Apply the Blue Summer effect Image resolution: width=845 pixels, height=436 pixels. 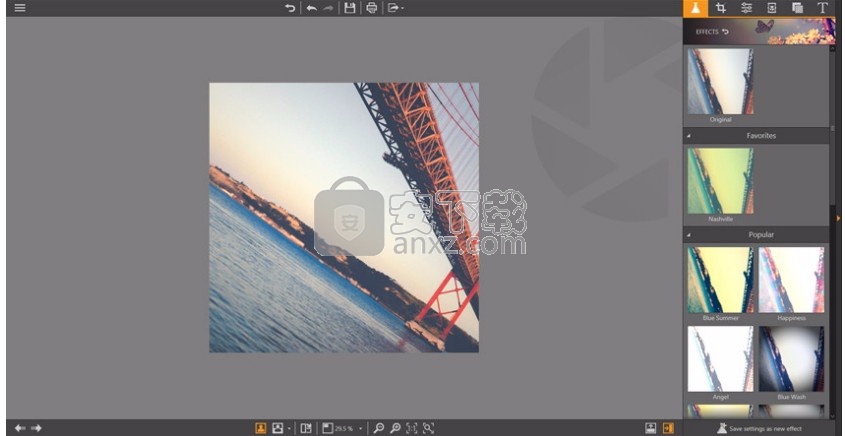click(721, 280)
